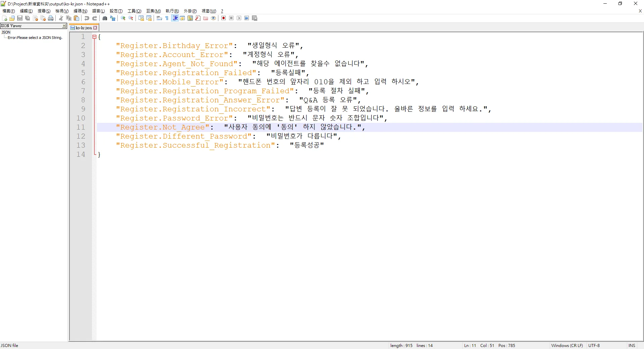Open the 語言(L) language menu
Screen dimensions: 644x349
click(98, 11)
